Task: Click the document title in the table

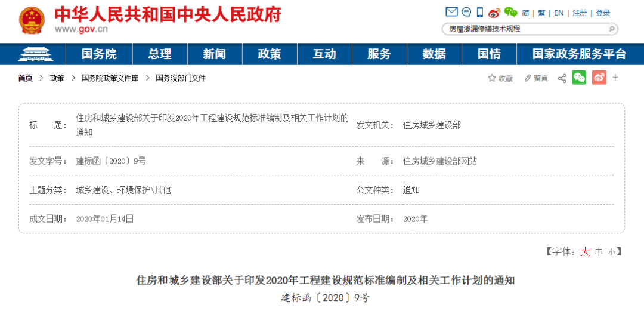Action: [x=212, y=125]
